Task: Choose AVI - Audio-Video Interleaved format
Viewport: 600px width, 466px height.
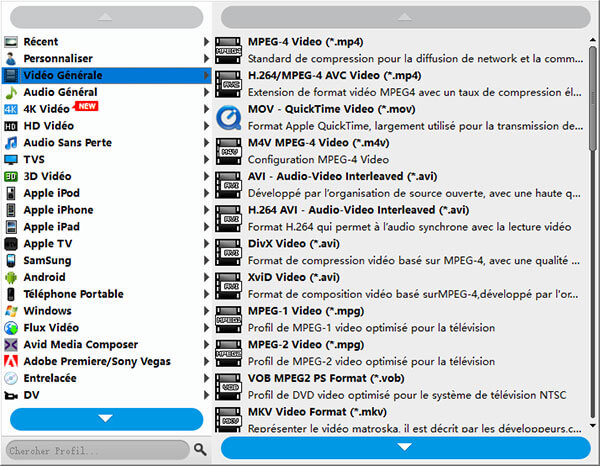Action: click(401, 185)
